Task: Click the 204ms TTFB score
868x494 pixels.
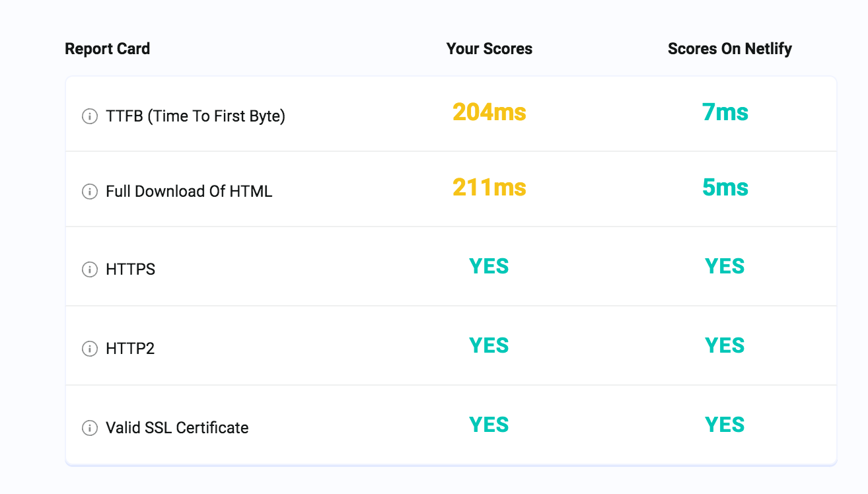Action: click(x=489, y=113)
